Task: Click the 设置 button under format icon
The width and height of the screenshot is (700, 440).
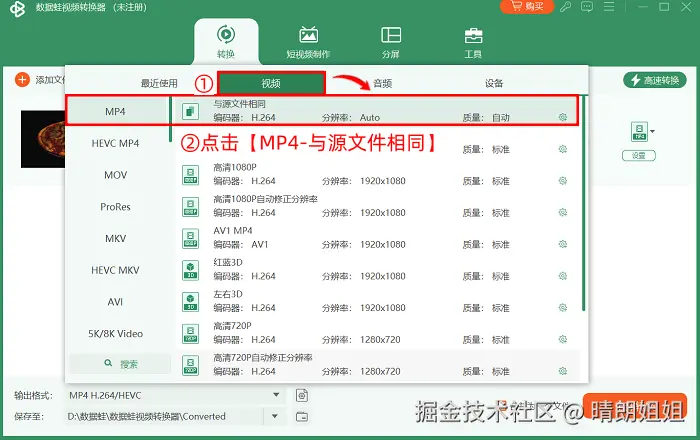Action: click(639, 155)
